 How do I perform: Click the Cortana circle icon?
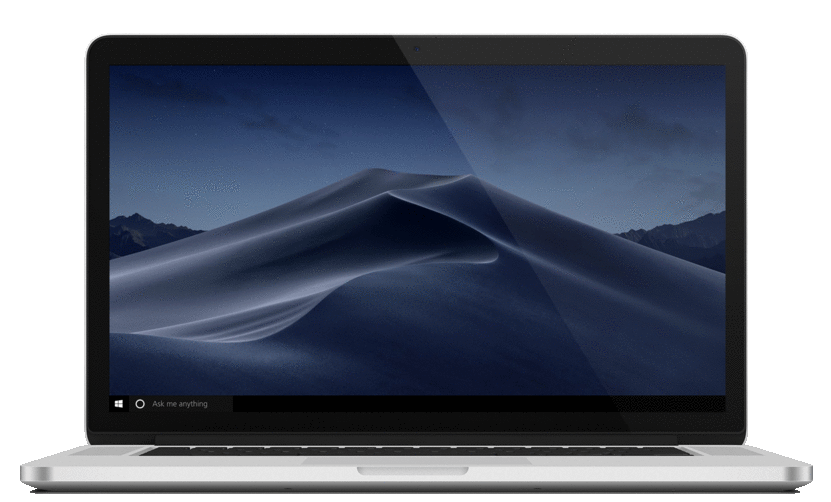[140, 404]
